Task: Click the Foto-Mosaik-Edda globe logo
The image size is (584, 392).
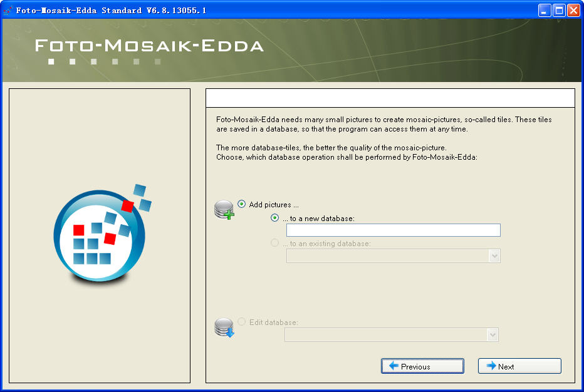Action: 103,235
